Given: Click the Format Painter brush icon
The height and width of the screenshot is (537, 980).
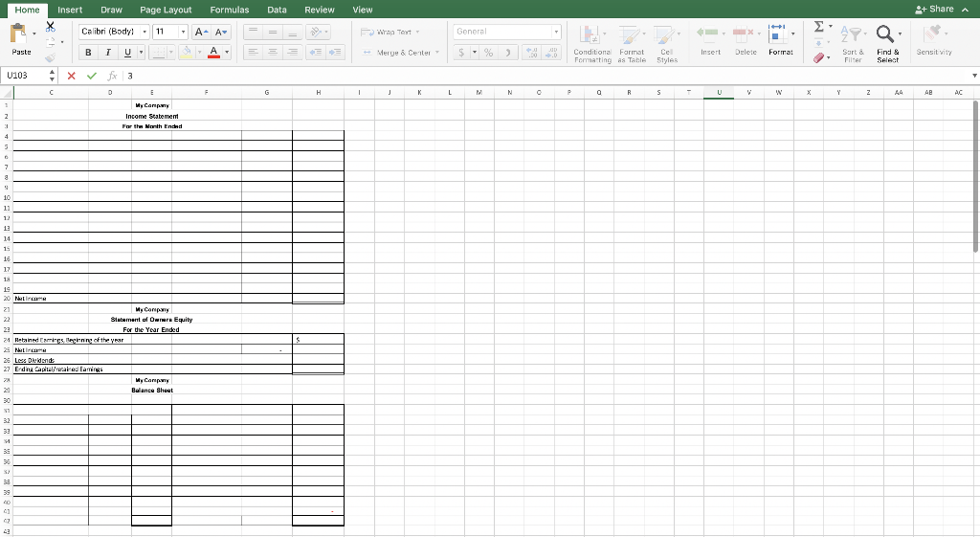Looking at the screenshot, I should click(x=50, y=57).
